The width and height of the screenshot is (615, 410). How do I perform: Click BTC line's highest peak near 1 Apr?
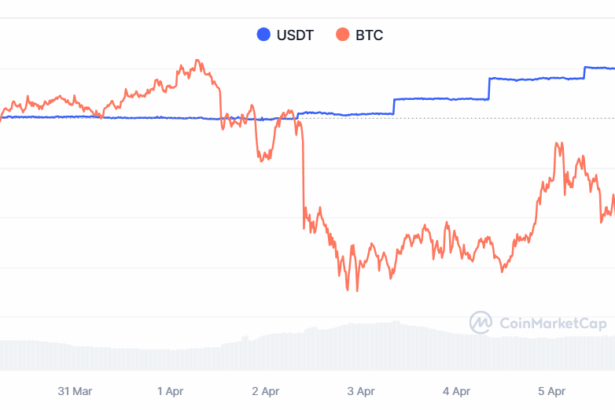coord(197,62)
